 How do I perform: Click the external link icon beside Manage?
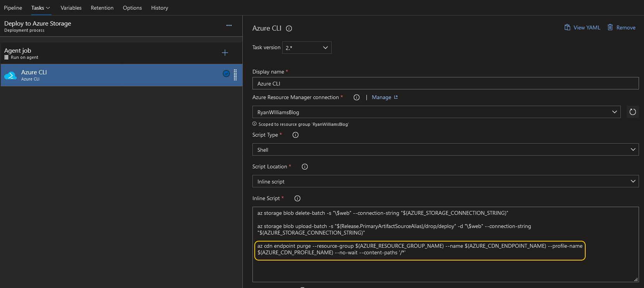396,97
